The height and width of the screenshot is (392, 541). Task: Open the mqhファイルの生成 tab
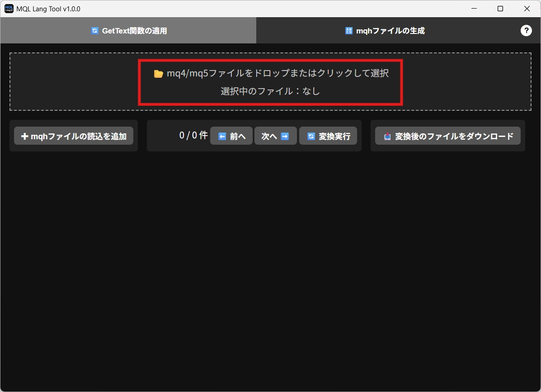pos(385,30)
